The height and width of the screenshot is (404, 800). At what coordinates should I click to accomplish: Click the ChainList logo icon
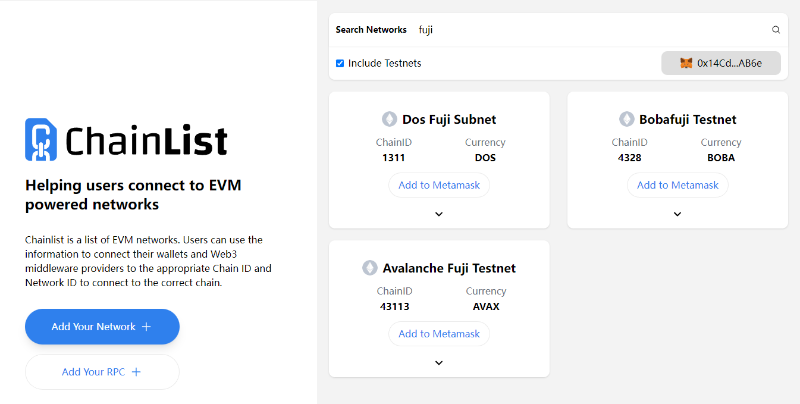[x=41, y=139]
